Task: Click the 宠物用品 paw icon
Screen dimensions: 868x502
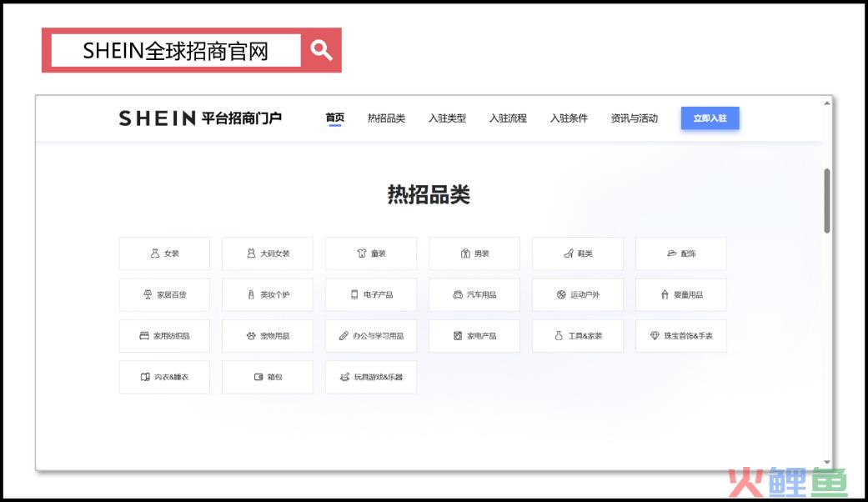Action: click(251, 335)
